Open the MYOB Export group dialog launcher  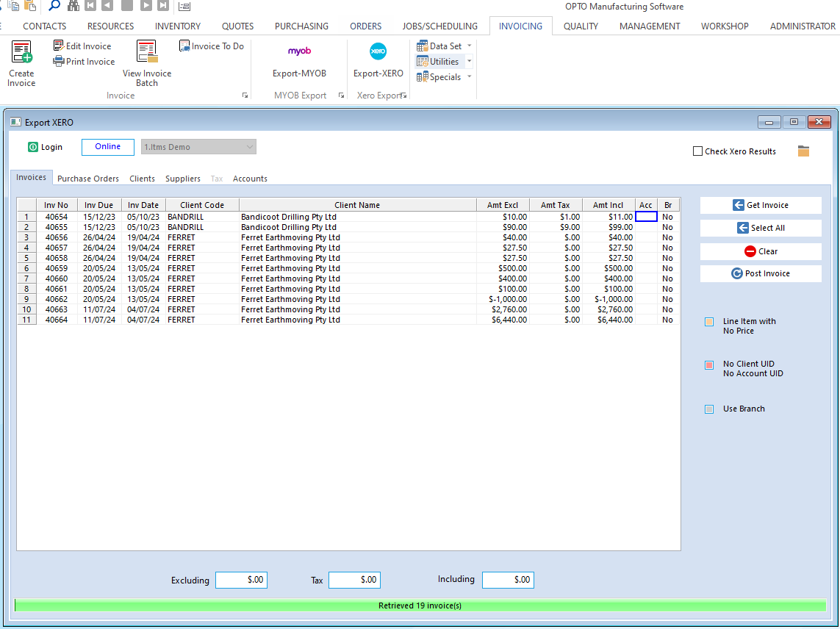click(341, 96)
